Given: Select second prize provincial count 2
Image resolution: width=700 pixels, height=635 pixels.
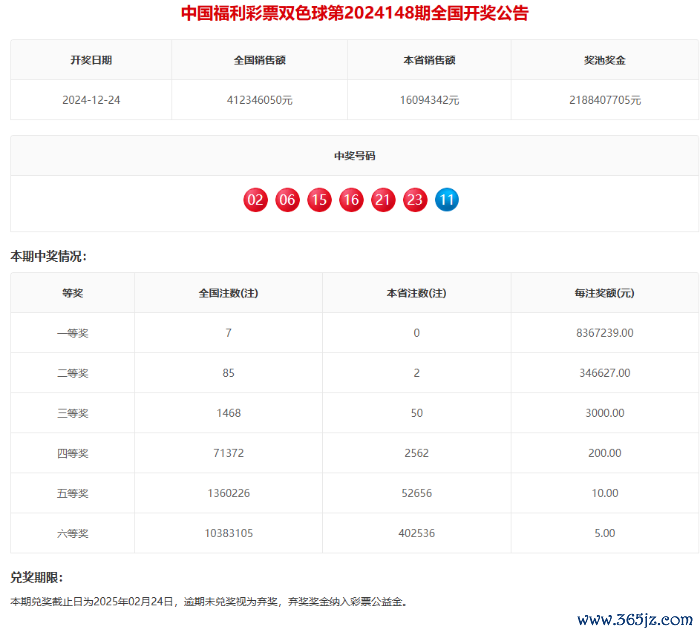Looking at the screenshot, I should pos(416,373).
